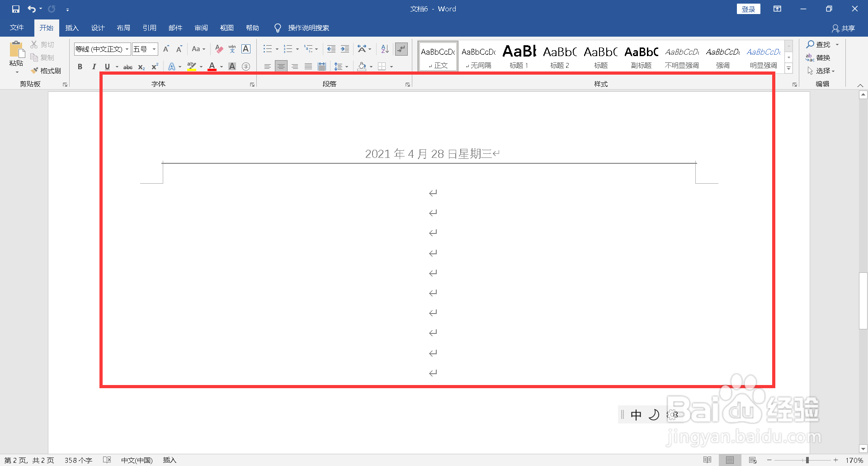Click the vertical scrollbar thumb
868x466 pixels.
(863, 301)
